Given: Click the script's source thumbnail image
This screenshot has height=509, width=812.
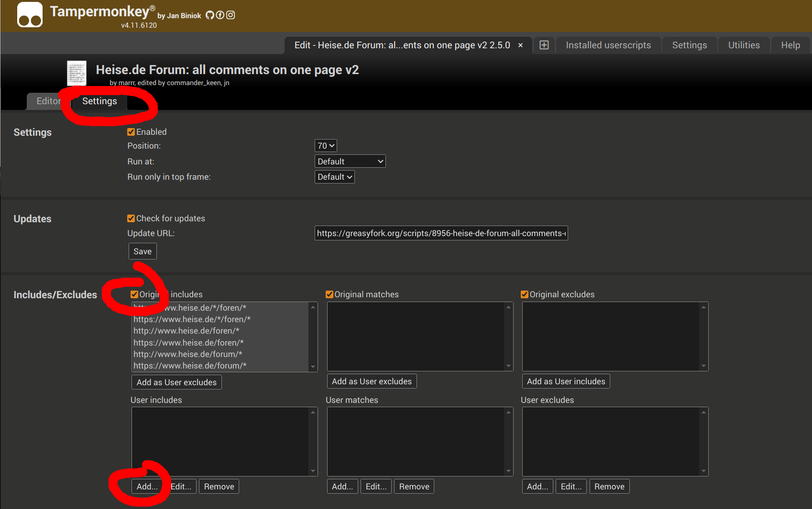Looking at the screenshot, I should click(x=77, y=73).
